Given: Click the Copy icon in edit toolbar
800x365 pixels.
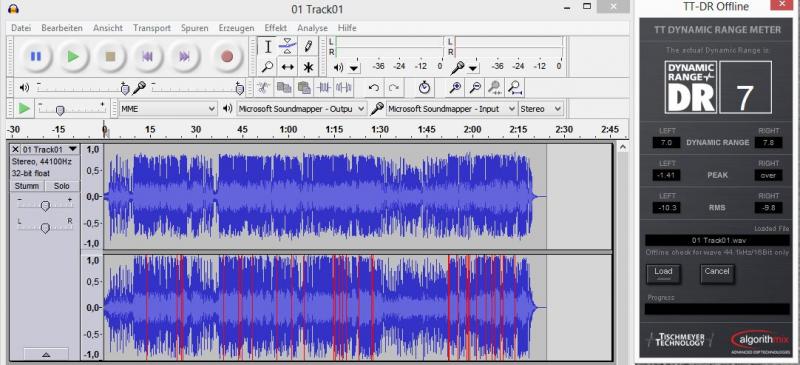Looking at the screenshot, I should click(x=284, y=88).
